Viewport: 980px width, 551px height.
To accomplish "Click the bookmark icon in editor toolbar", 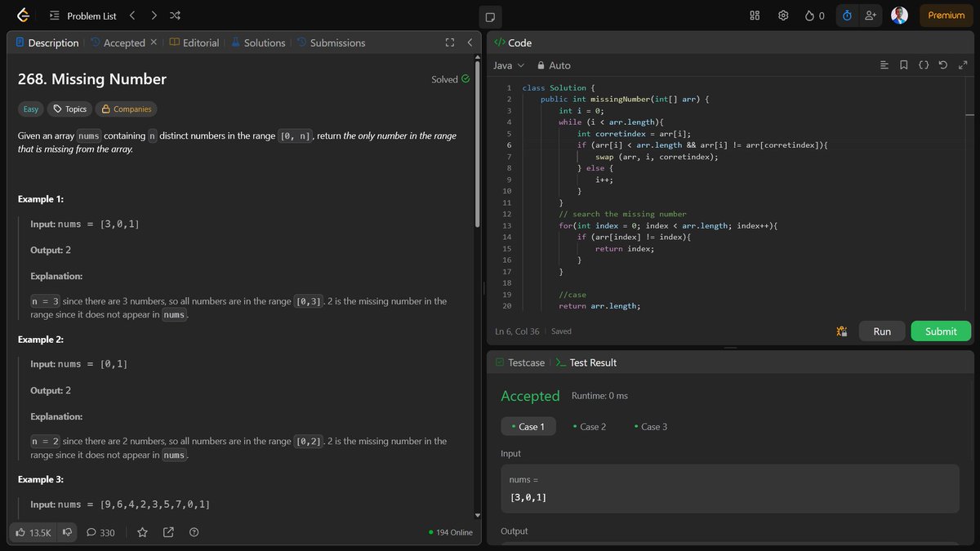I will [904, 65].
